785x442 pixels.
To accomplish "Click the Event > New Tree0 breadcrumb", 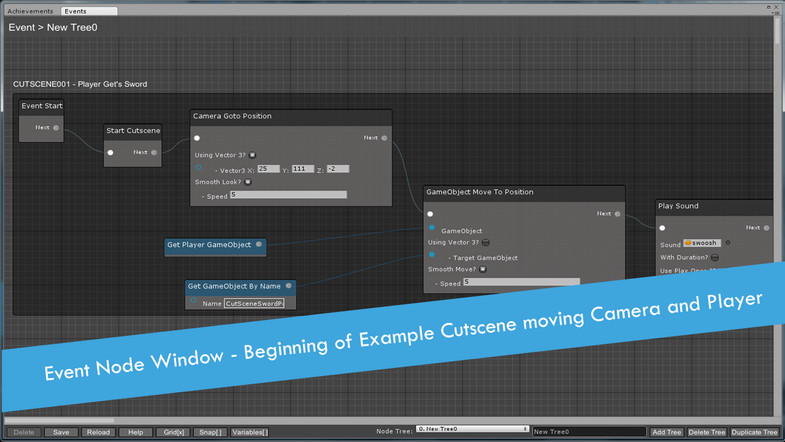I will pyautogui.click(x=53, y=28).
